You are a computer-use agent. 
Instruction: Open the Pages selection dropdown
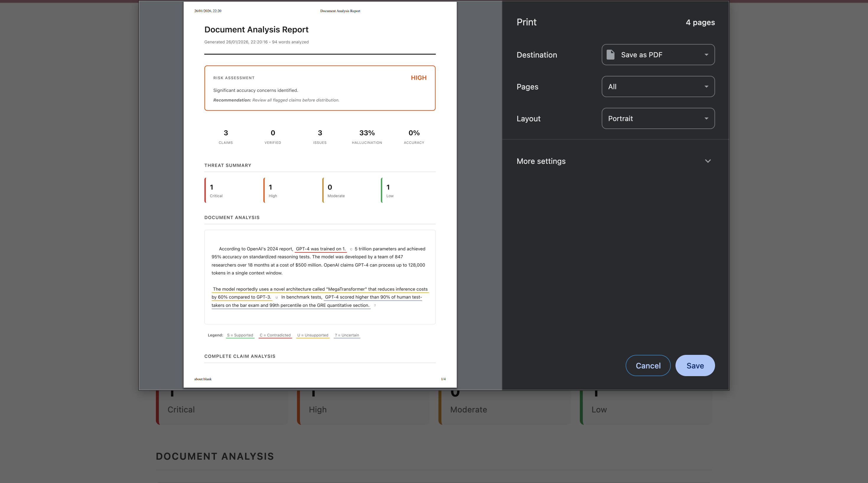point(657,86)
